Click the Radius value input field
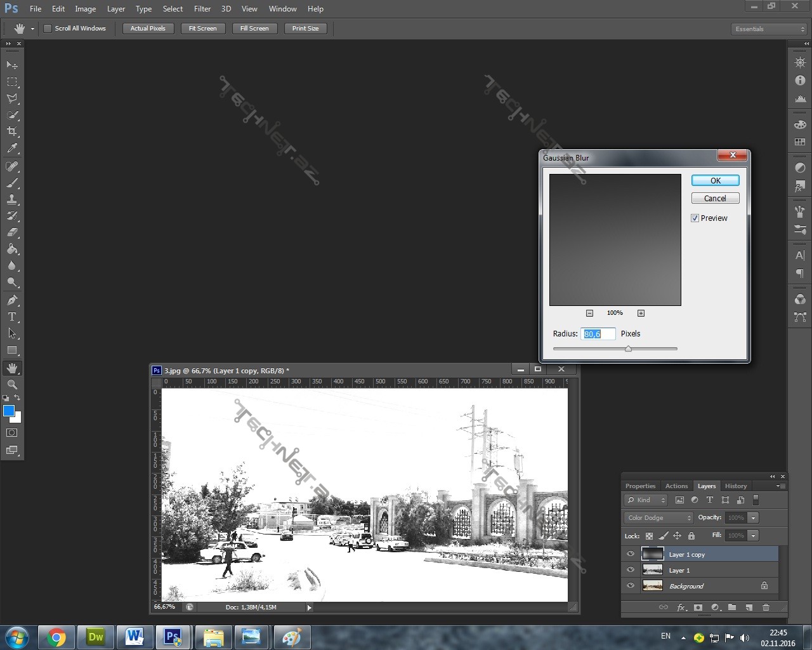Image resolution: width=812 pixels, height=650 pixels. click(598, 334)
